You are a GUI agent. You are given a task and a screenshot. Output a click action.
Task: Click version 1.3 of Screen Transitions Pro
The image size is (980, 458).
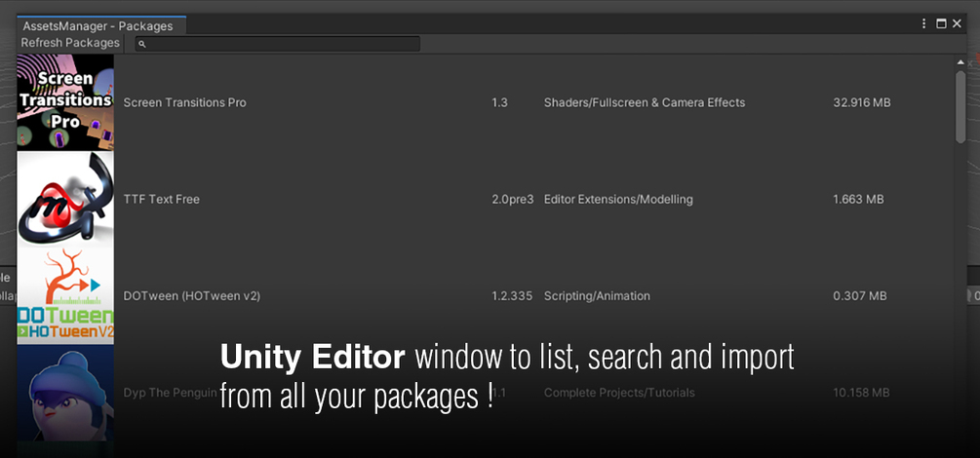[x=499, y=102]
